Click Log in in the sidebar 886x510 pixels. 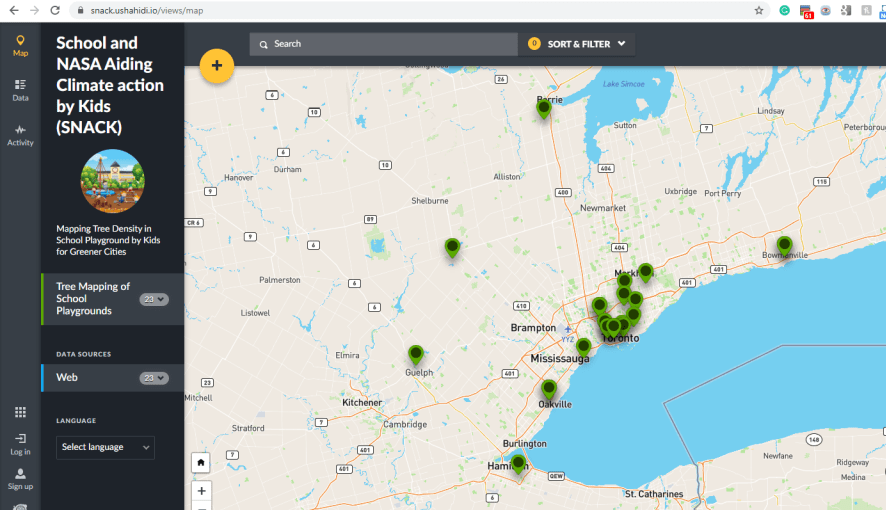click(x=20, y=444)
